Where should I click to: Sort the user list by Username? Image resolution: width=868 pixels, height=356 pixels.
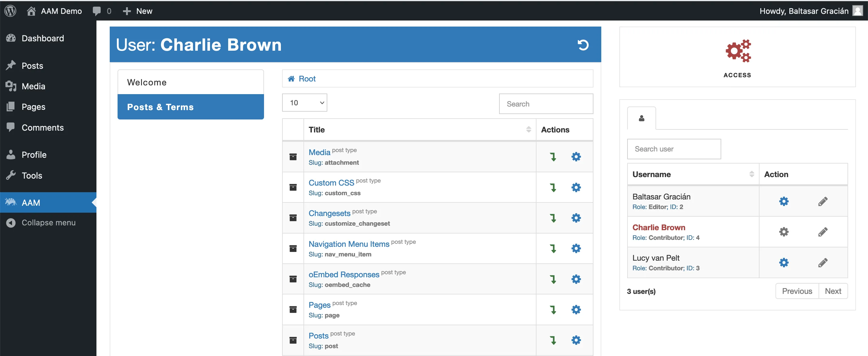693,174
